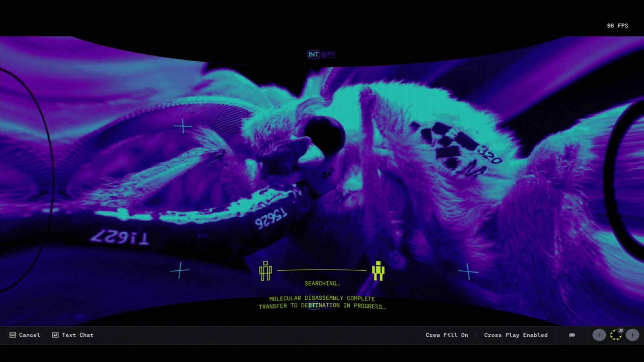Click the solid yellow runner figure icon
This screenshot has height=362, width=644.
click(378, 271)
